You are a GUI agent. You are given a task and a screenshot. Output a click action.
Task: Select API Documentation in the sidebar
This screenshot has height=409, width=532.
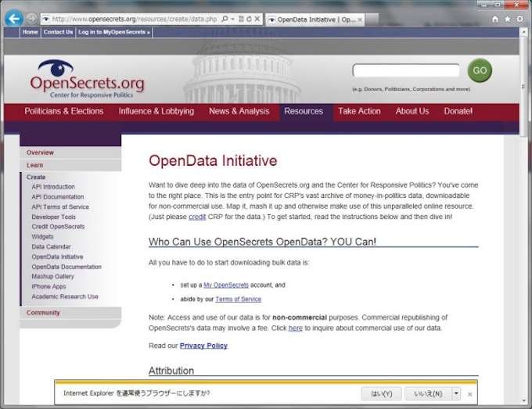pos(58,197)
